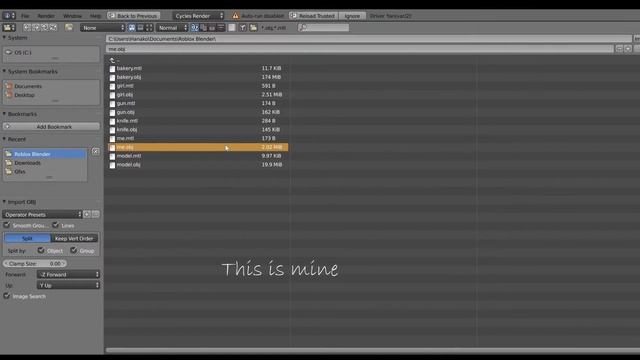Open the Normal display size dropdown

[172, 27]
